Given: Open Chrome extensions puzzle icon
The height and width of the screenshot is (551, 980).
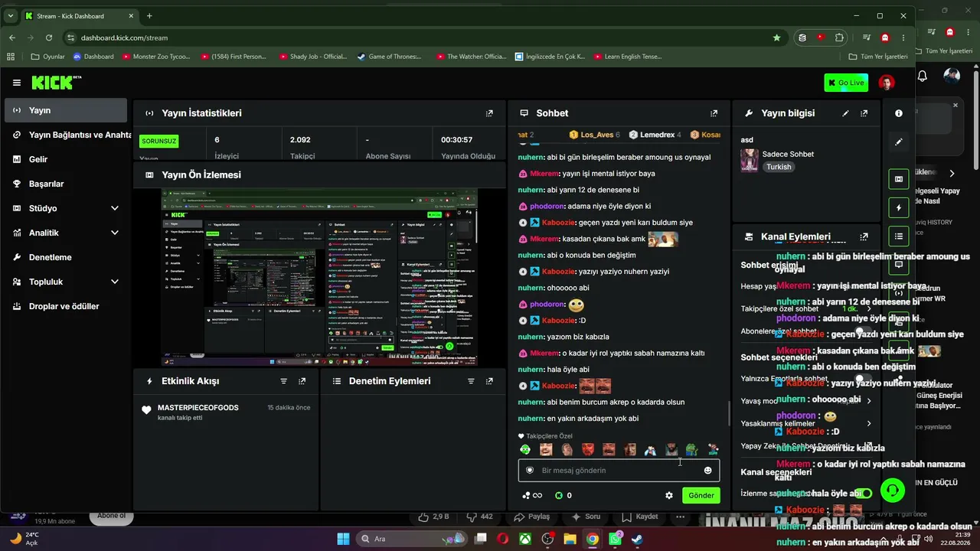Looking at the screenshot, I should 840,37.
